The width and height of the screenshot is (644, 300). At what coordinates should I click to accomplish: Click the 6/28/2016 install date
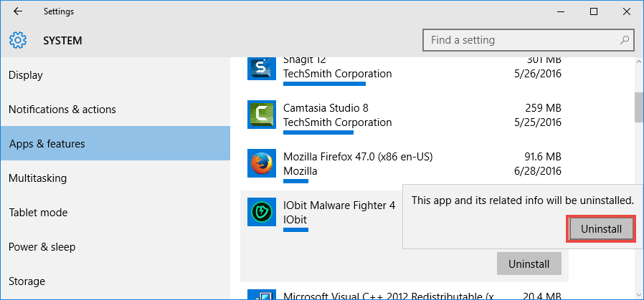(x=539, y=170)
